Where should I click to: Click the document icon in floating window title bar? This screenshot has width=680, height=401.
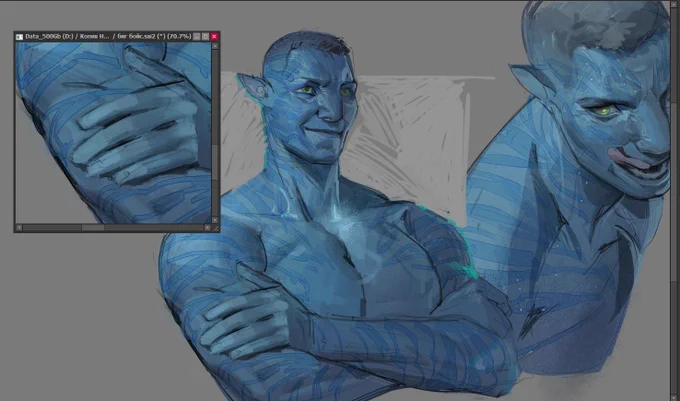click(x=20, y=37)
